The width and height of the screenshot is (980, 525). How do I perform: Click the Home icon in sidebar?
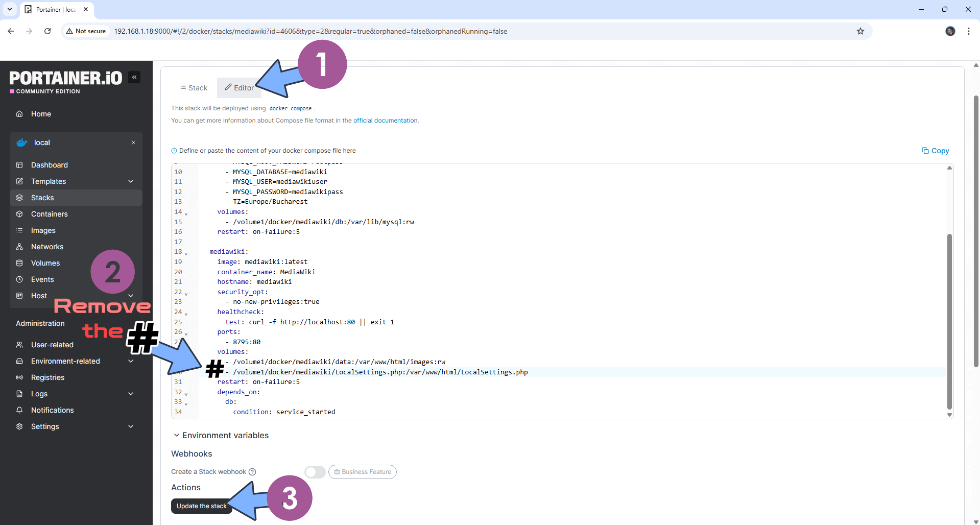pos(19,114)
